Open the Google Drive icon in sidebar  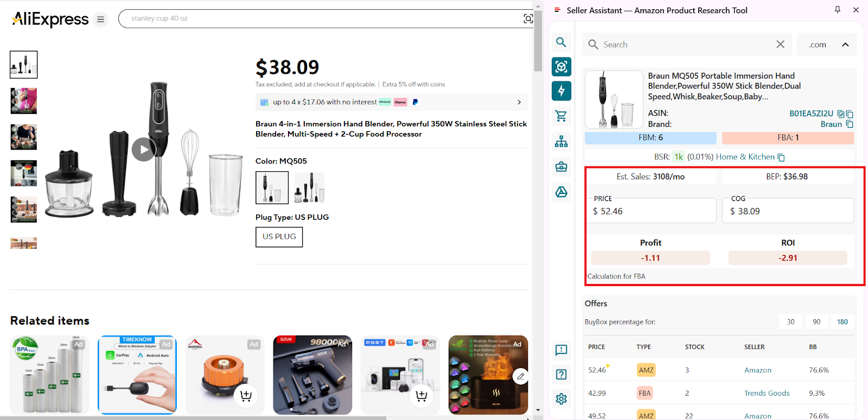coord(561,192)
